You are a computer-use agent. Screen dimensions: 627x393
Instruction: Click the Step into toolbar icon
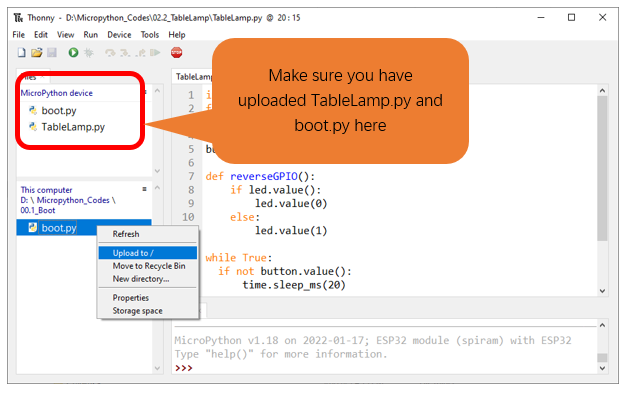click(125, 53)
